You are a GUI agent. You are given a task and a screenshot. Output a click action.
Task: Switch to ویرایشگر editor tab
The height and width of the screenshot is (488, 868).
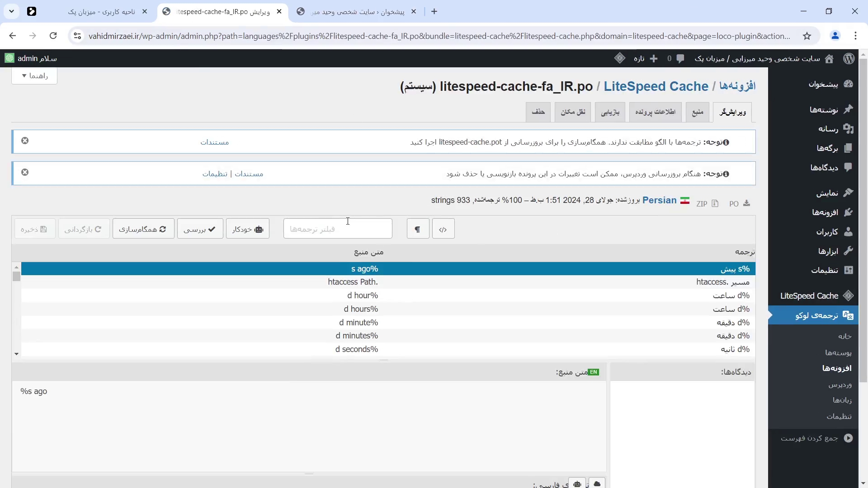pyautogui.click(x=732, y=112)
